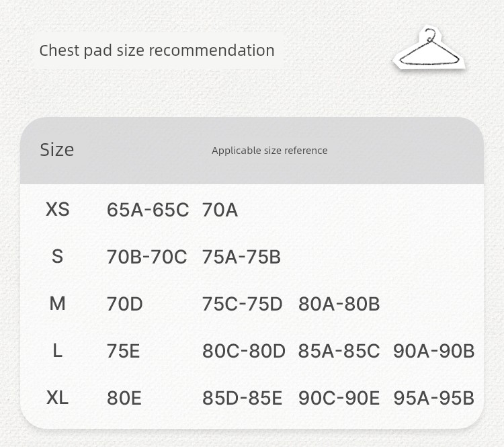
Task: Click the 'Applicable size reference' header
Action: point(269,151)
